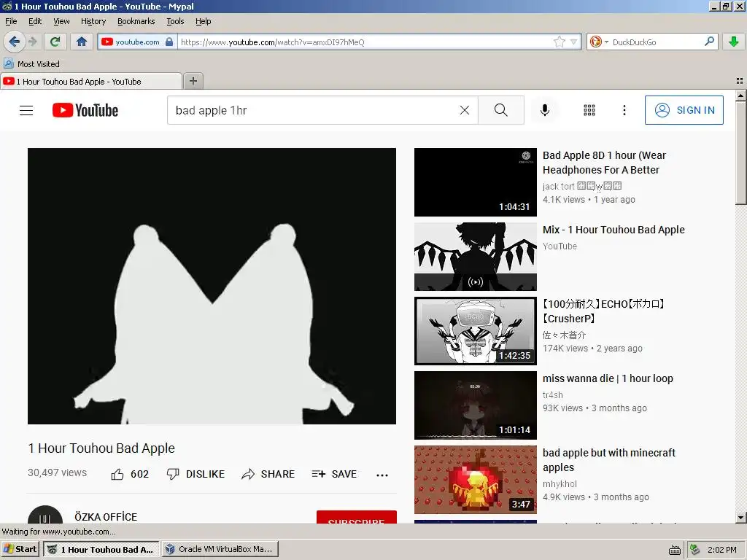747x560 pixels.
Task: Open the History menu
Action: pos(93,21)
